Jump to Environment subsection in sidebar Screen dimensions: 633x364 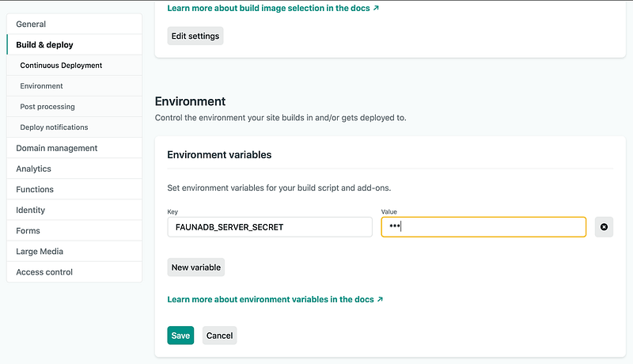[x=41, y=86]
